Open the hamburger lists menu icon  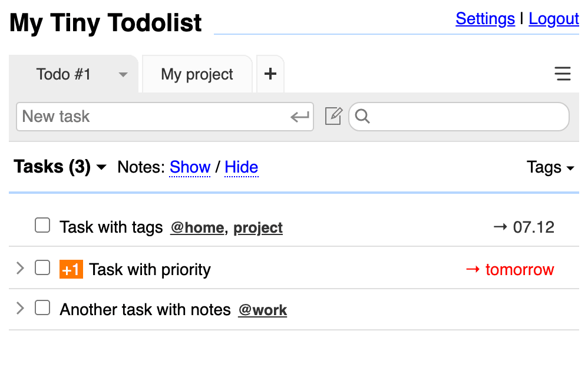pyautogui.click(x=563, y=74)
